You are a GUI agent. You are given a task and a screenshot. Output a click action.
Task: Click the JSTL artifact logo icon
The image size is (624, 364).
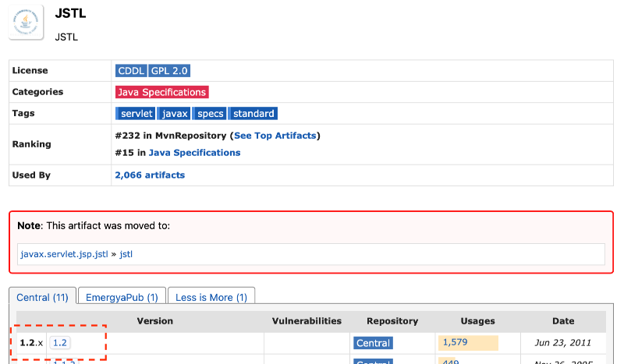coord(26,22)
